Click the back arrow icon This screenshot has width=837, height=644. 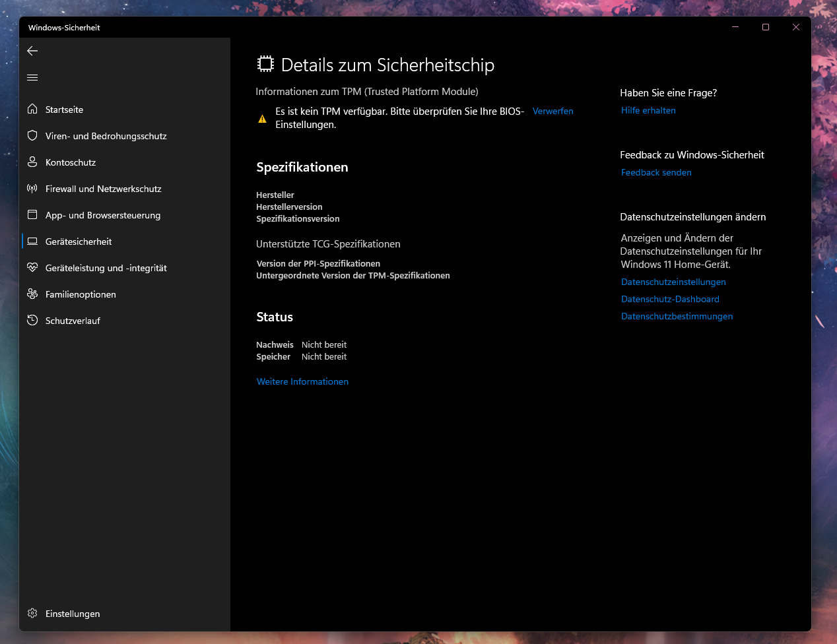32,51
